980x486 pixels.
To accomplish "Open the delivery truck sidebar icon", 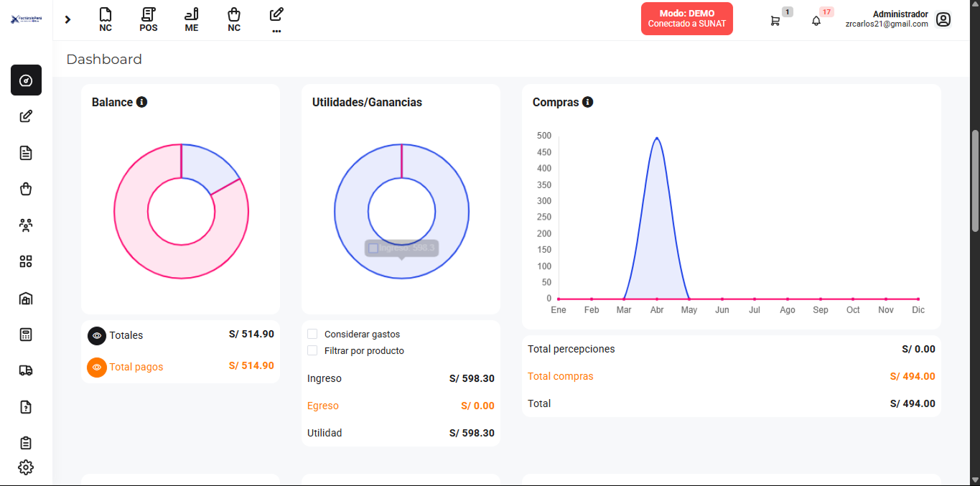I will click(26, 370).
